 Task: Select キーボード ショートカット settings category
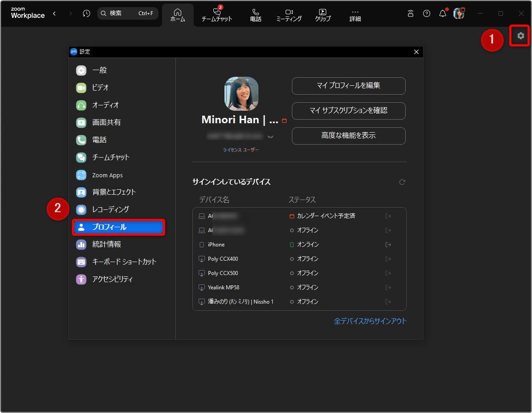(x=118, y=262)
